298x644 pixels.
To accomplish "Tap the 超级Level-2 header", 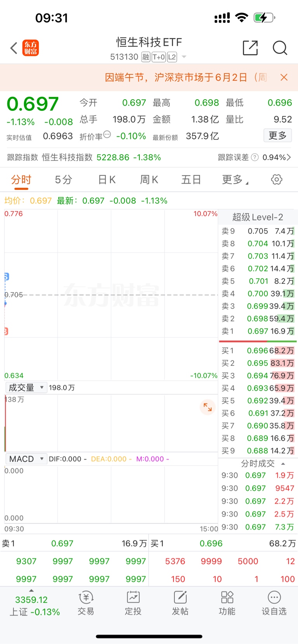I will [x=258, y=217].
